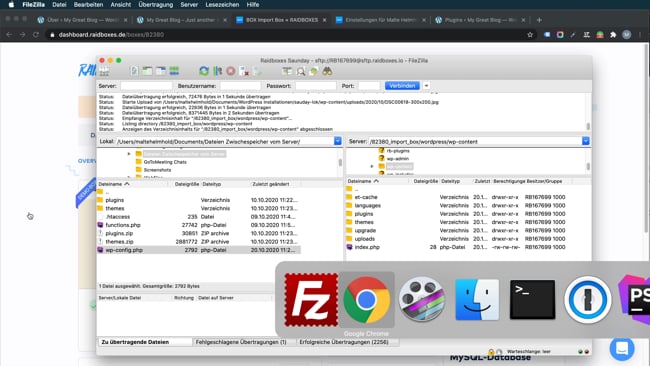Click the disconnect from server icon
Viewport: 650px width, 366px height.
244,71
